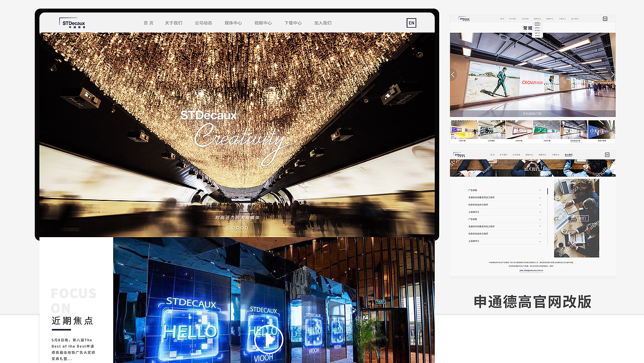This screenshot has width=644, height=363.
Task: Open 加入我们 in the main navigation bar
Action: 323,23
